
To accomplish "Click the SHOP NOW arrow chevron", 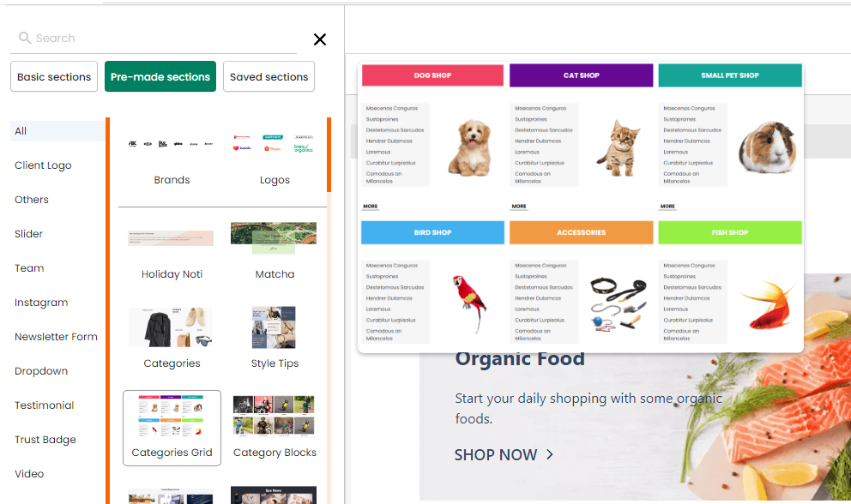I will point(550,454).
